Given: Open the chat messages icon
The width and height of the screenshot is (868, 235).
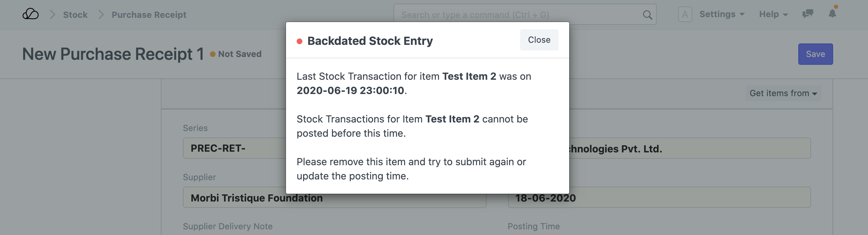Looking at the screenshot, I should (808, 14).
